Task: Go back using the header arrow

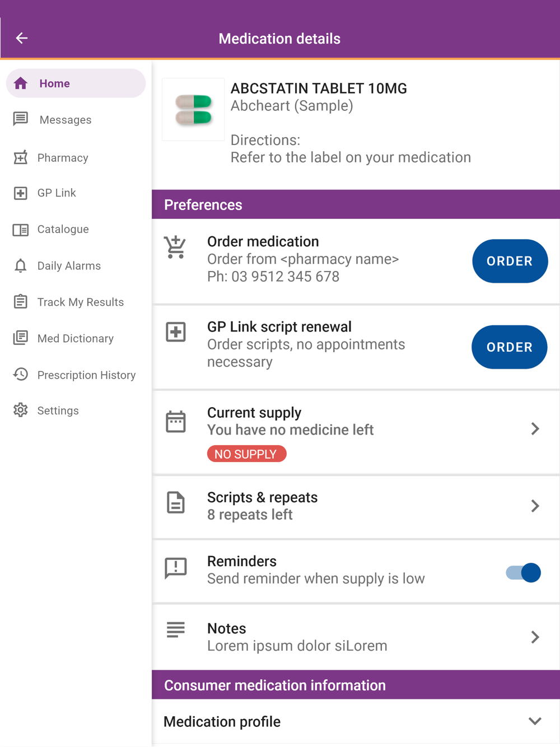Action: 22,38
